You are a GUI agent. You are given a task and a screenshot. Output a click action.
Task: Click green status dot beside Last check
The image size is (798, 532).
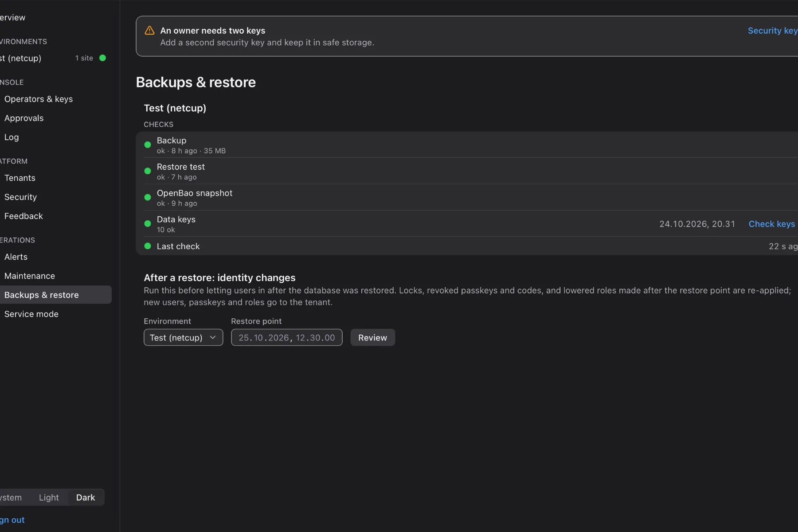coord(148,246)
